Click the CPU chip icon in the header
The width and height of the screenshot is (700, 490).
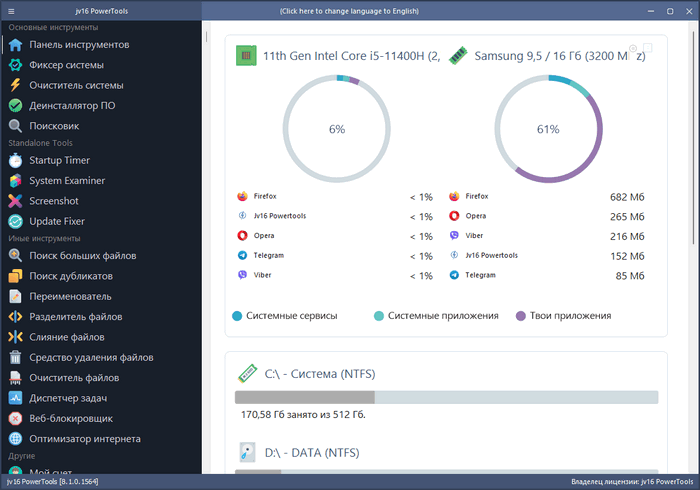(246, 56)
